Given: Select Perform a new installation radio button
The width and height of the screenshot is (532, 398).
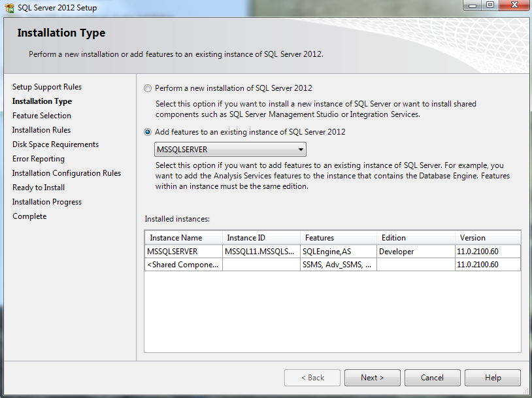Looking at the screenshot, I should (148, 89).
